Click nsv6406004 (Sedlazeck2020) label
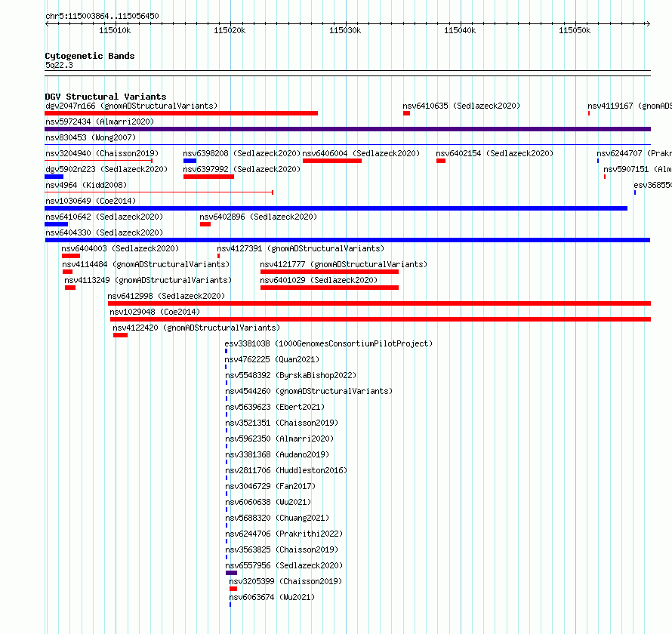 [x=361, y=153]
